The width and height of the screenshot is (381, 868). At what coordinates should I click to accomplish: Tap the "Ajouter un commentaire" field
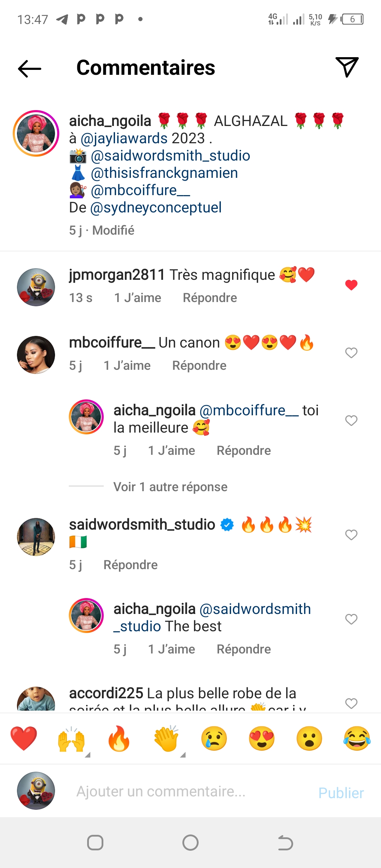(161, 791)
